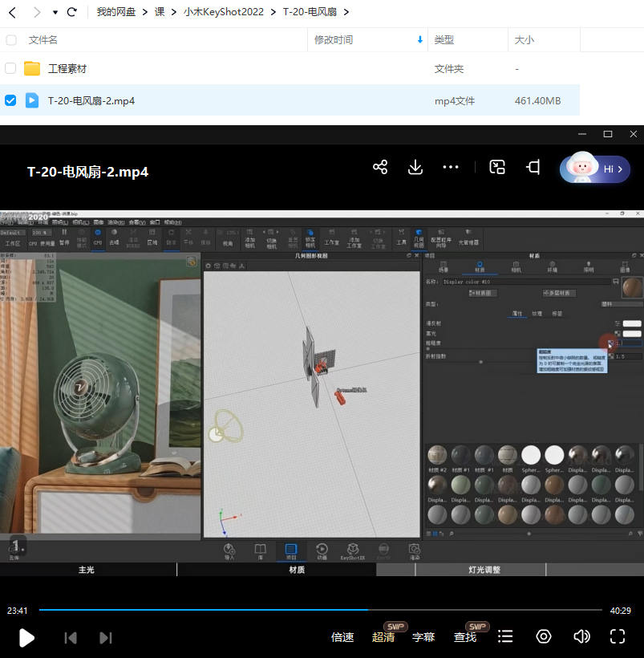Expand the 超清 video quality options

click(383, 637)
